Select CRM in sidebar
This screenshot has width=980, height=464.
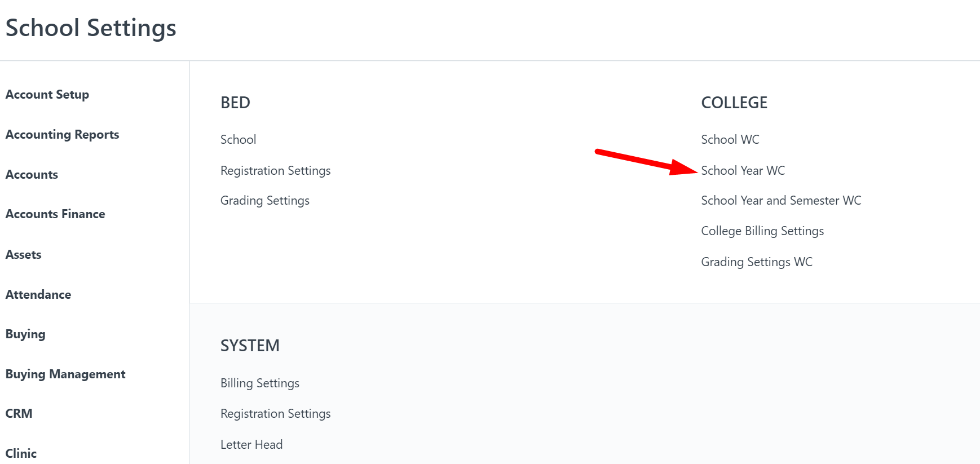(x=19, y=414)
